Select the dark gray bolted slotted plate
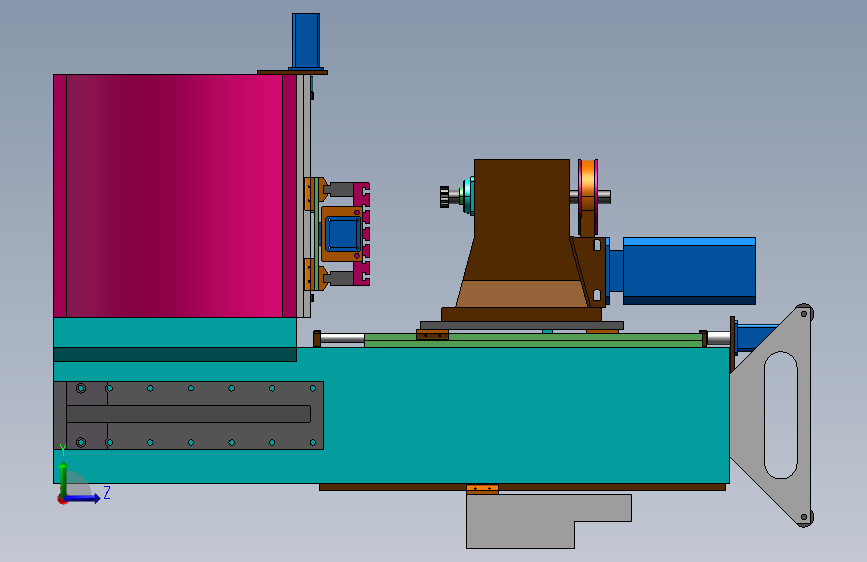The height and width of the screenshot is (562, 867). click(x=189, y=415)
